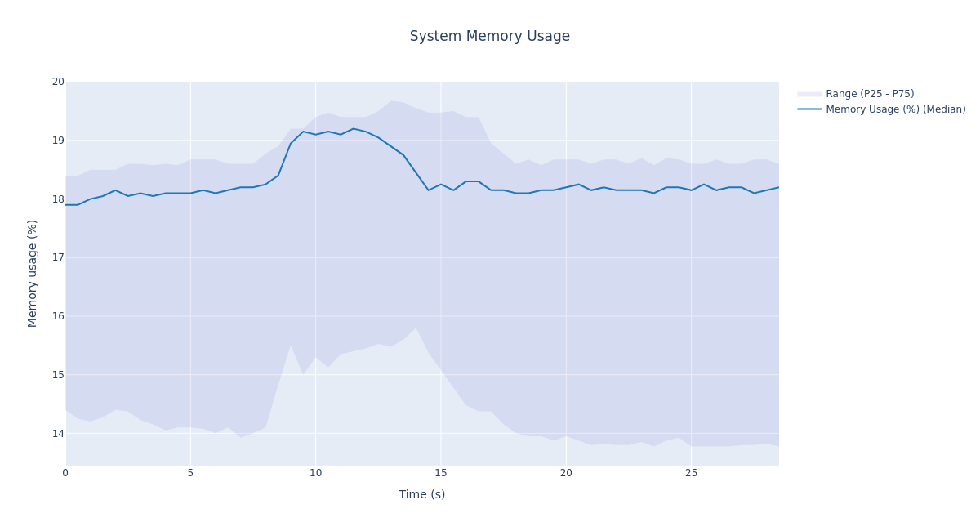Select the y-axis tick label 15
This screenshot has height=531, width=980.
pos(58,375)
